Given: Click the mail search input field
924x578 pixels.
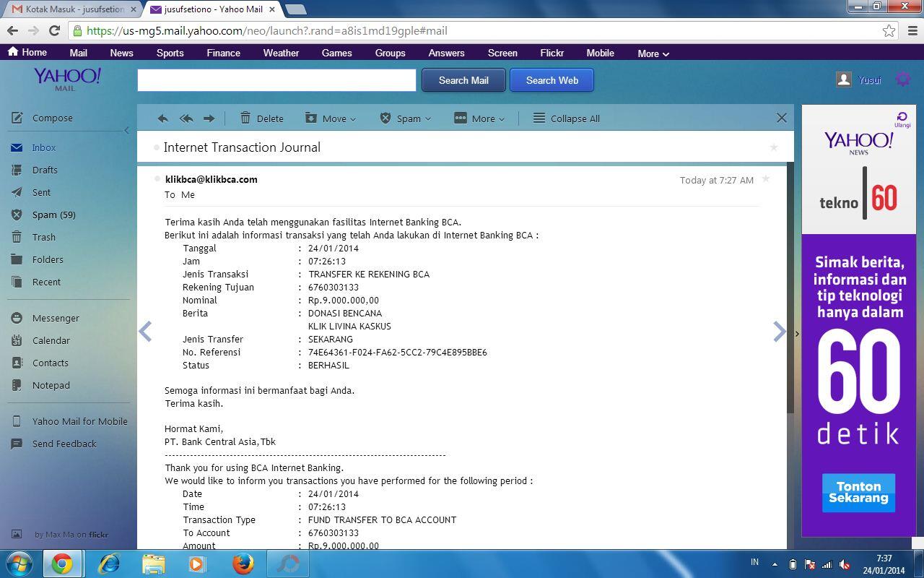Looking at the screenshot, I should click(x=276, y=80).
